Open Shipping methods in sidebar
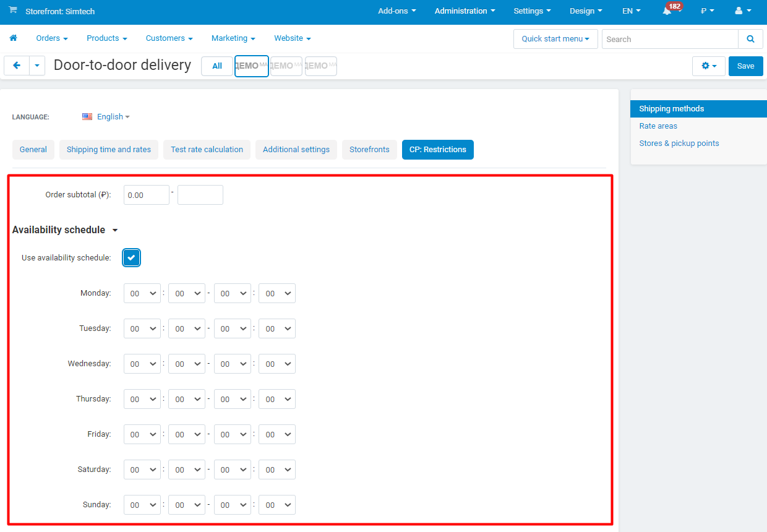 click(698, 109)
